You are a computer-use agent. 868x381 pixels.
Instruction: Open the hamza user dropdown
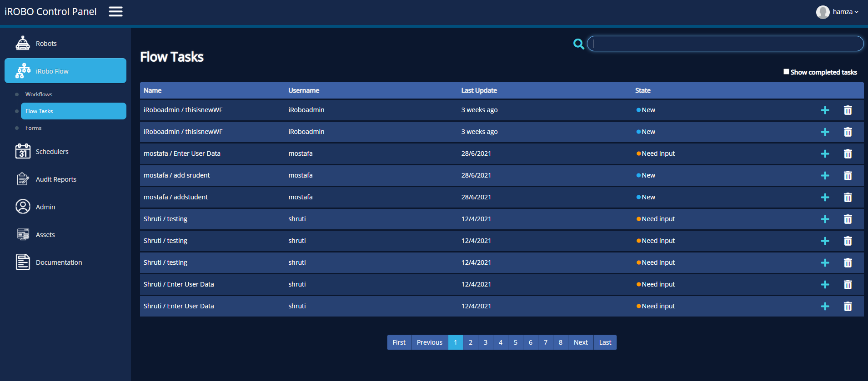[838, 12]
